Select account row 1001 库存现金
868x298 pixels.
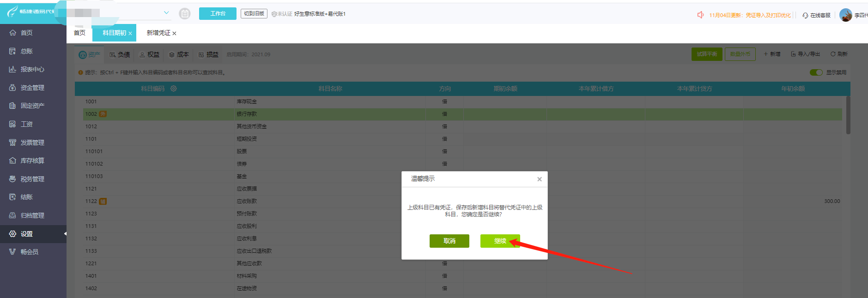pos(462,101)
